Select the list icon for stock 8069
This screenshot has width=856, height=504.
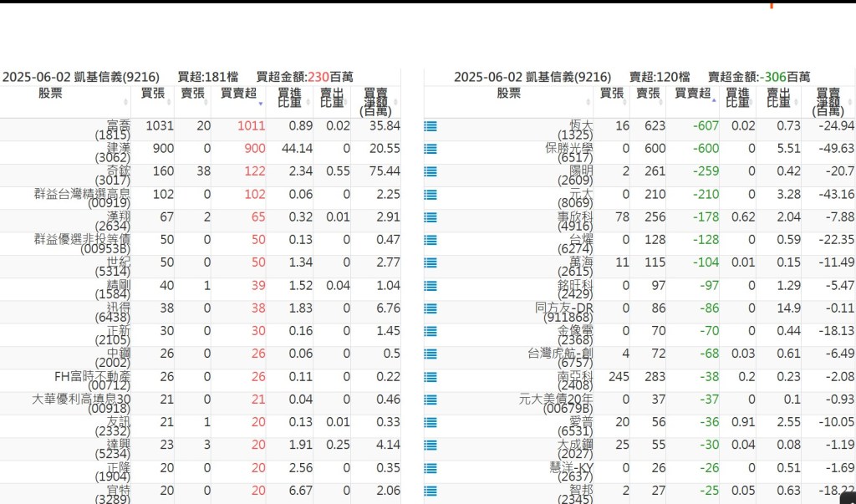tap(431, 195)
